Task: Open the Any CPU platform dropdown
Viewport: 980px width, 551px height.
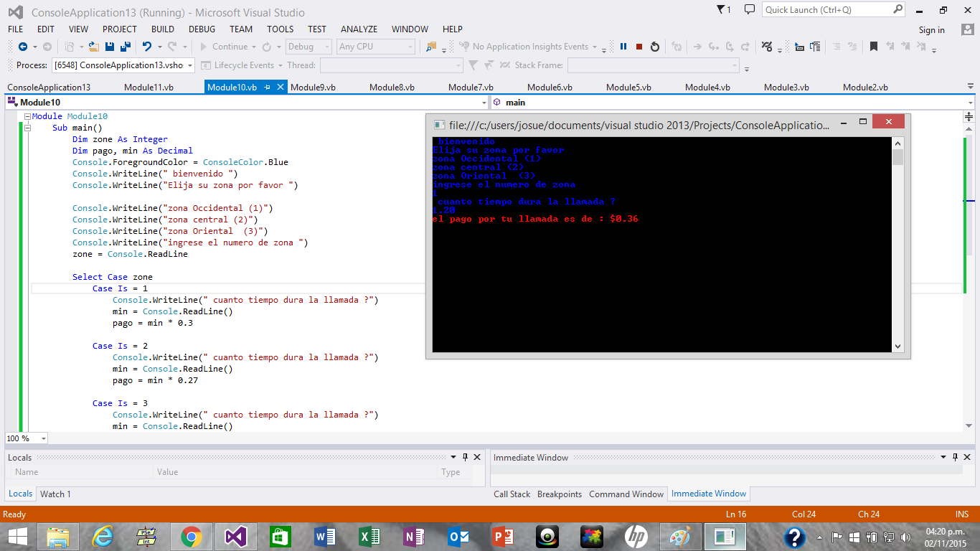Action: (x=376, y=46)
